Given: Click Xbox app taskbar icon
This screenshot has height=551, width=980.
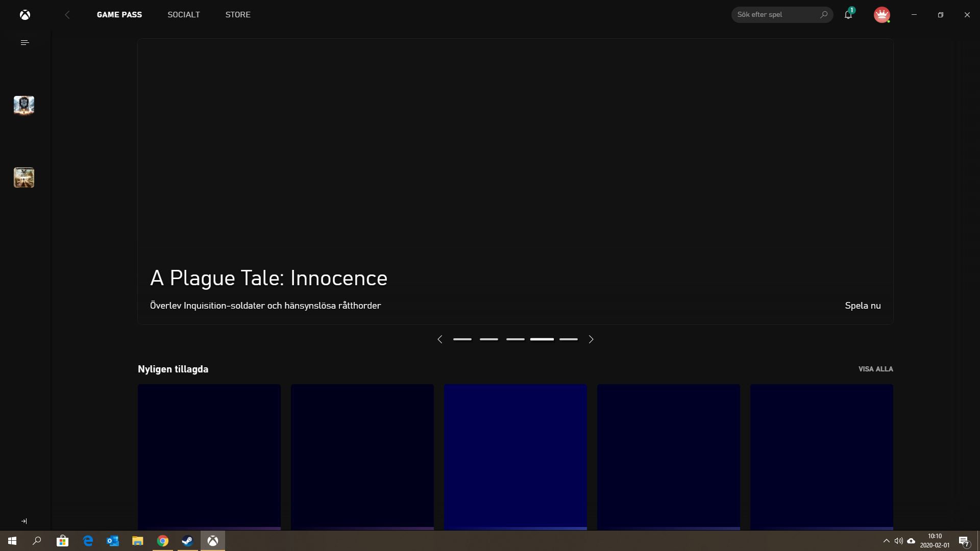Looking at the screenshot, I should tap(213, 541).
